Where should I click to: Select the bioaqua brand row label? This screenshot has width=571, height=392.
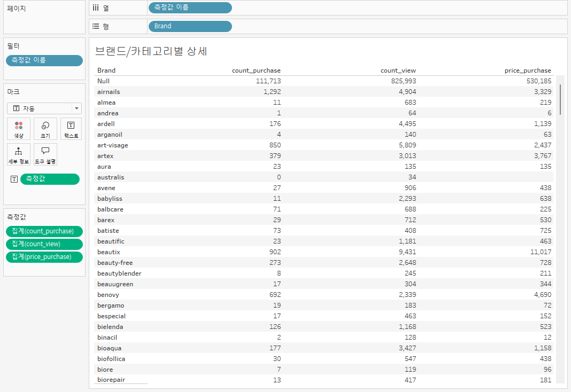(109, 348)
